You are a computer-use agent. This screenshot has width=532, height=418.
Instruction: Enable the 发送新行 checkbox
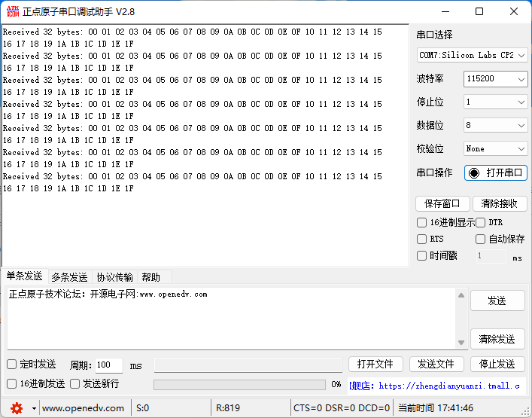click(74, 383)
